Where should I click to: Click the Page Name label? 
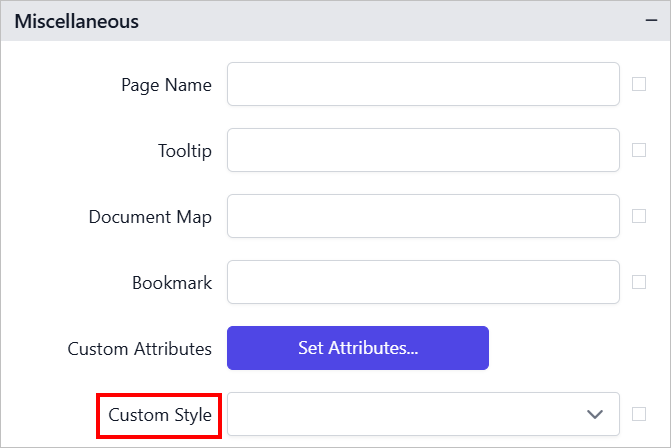(x=166, y=85)
